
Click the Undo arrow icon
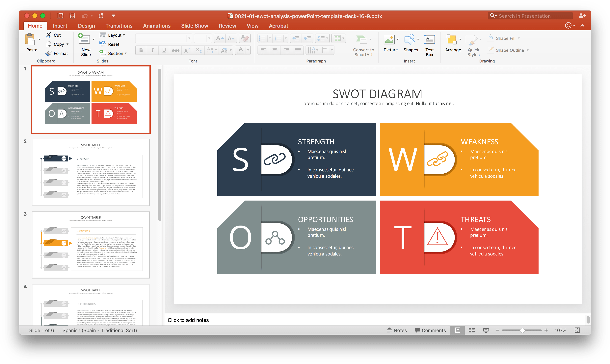[84, 16]
